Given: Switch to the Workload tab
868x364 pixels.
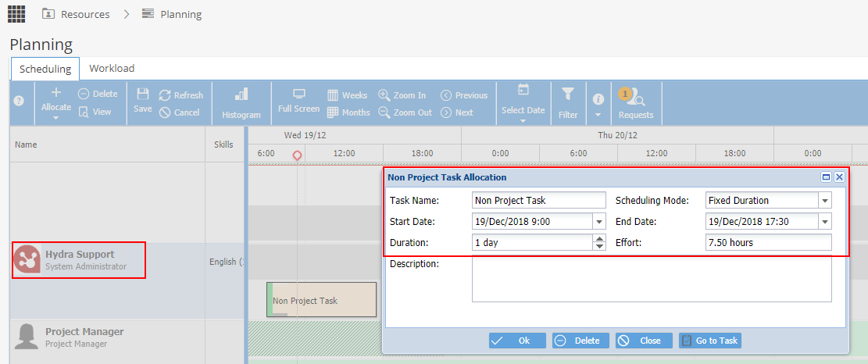Looking at the screenshot, I should pos(112,69).
